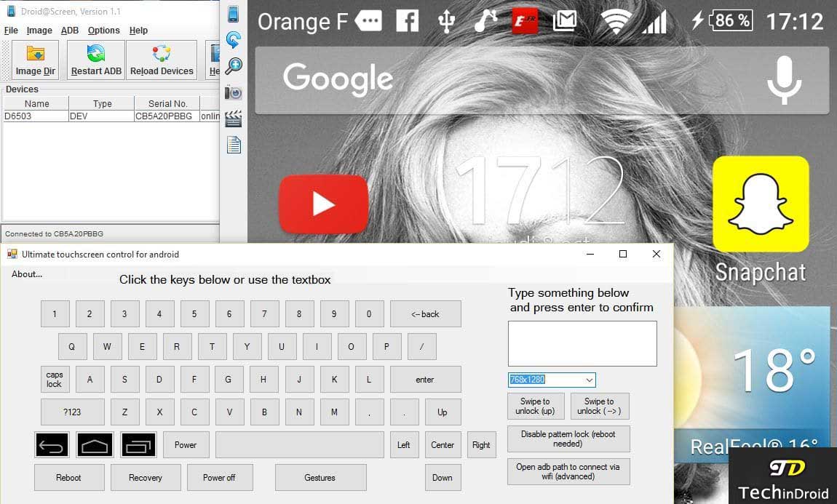This screenshot has width=837, height=504.
Task: Tap the Facebook notification icon in status bar
Action: (x=408, y=21)
